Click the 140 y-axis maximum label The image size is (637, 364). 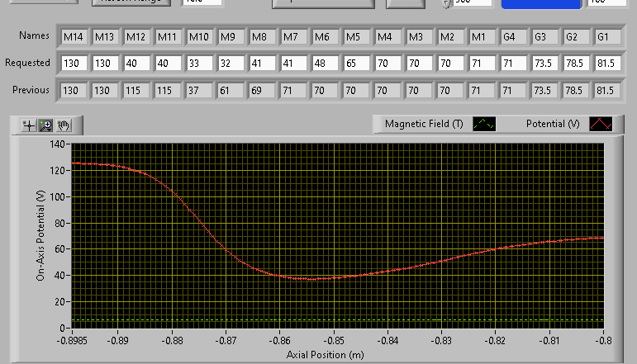coord(57,144)
